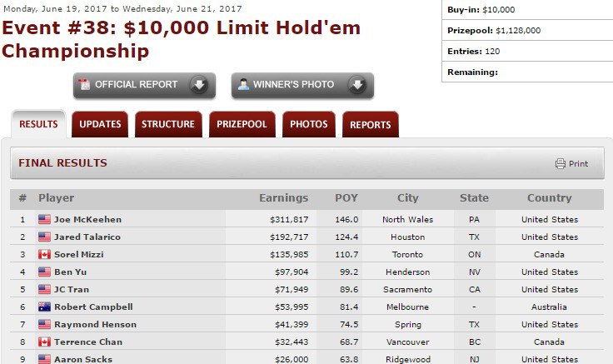Switch to the Updates tab
The height and width of the screenshot is (364, 613).
click(100, 125)
